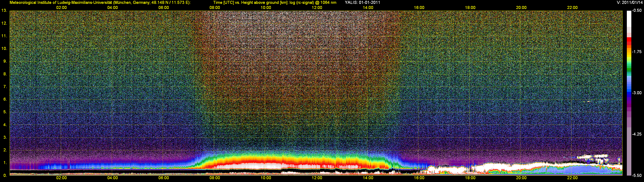
Task: Click the '08:00' label on the upper time axis
Action: [215, 8]
